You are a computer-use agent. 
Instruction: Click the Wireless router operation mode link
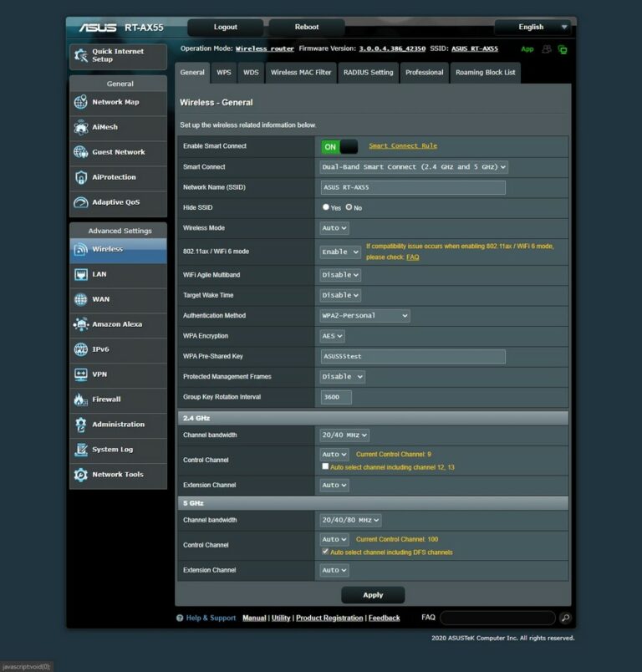265,48
